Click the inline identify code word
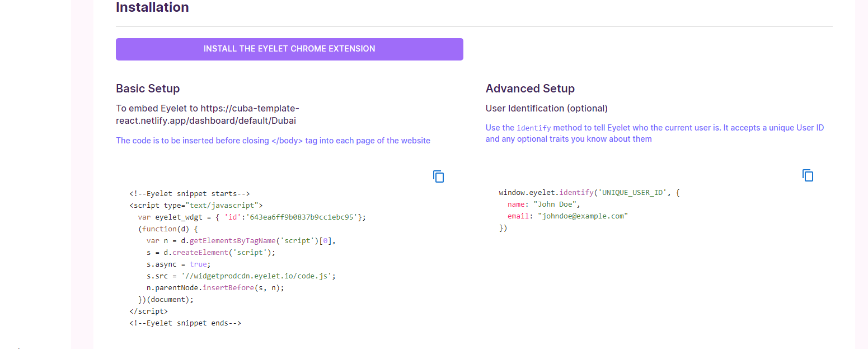868x349 pixels. click(x=533, y=128)
